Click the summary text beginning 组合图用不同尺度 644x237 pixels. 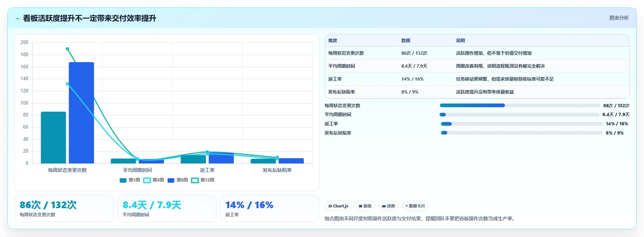click(421, 219)
